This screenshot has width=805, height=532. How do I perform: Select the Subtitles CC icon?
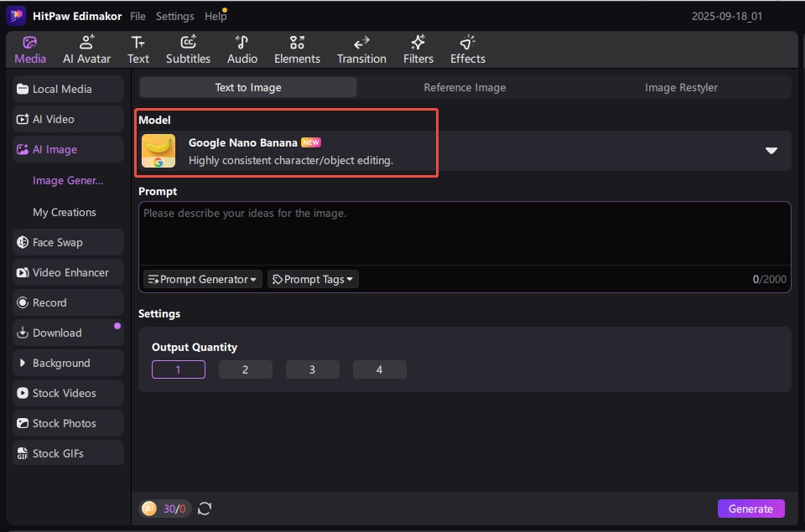click(188, 43)
